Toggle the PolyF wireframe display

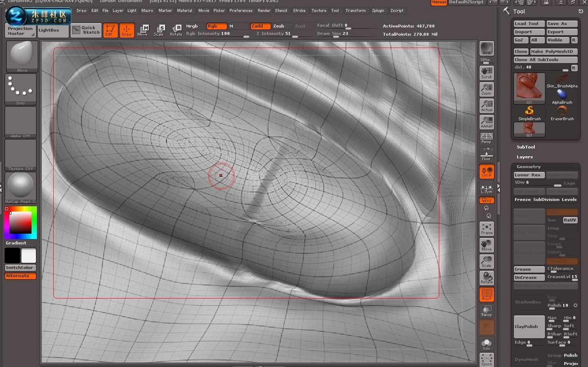click(x=486, y=294)
